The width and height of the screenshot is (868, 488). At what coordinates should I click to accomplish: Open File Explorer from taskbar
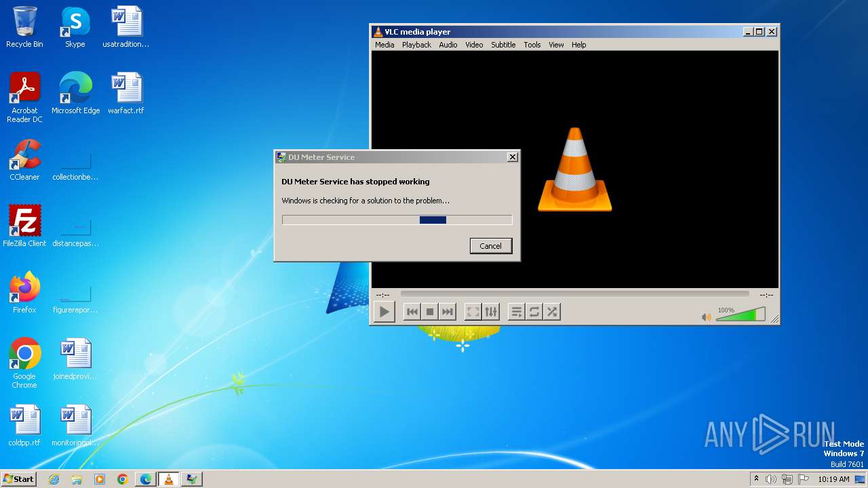pyautogui.click(x=77, y=479)
